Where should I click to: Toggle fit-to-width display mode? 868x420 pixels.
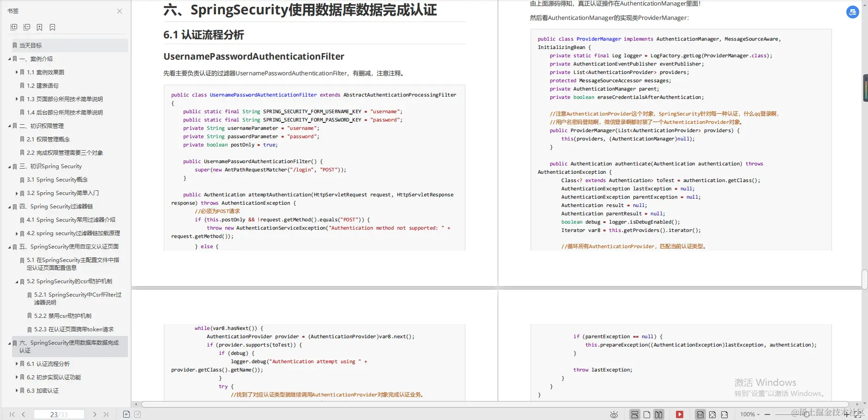pos(725,414)
